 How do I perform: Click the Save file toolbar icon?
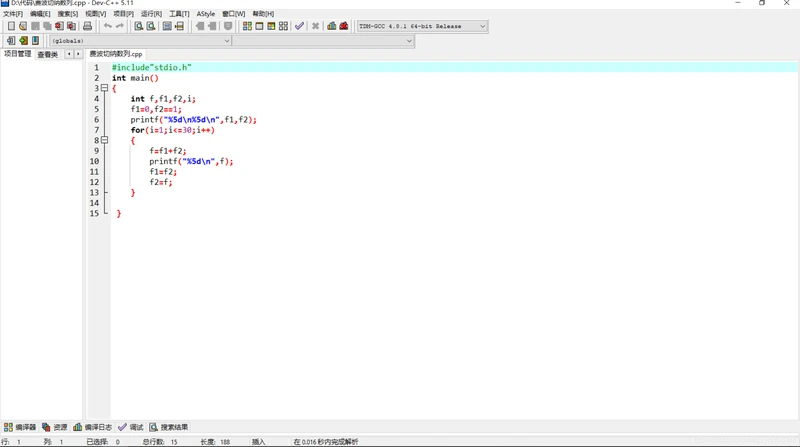tap(35, 26)
